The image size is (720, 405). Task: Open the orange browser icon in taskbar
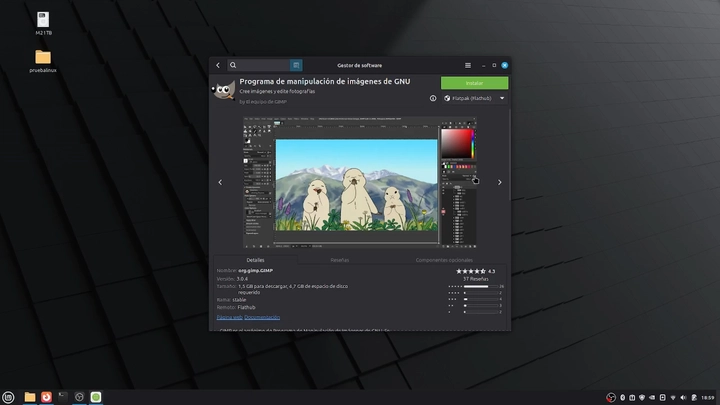tap(46, 397)
